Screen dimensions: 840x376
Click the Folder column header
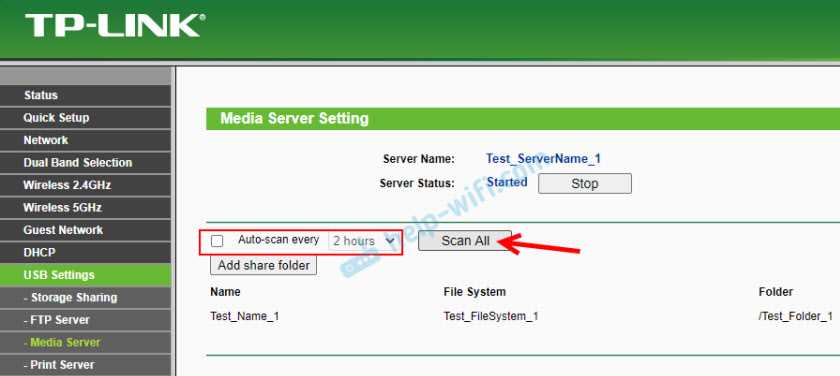(x=776, y=292)
